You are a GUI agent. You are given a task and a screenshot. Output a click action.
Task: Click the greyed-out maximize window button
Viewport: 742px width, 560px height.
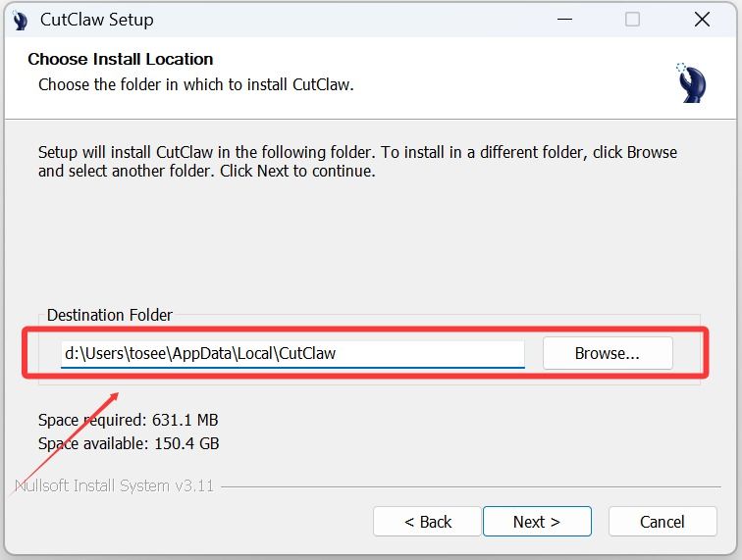click(x=633, y=20)
